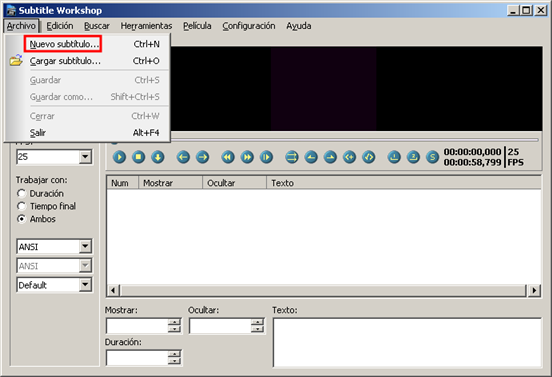Screen dimensions: 552x377
Task: Click the set show time icon
Action: click(x=311, y=157)
